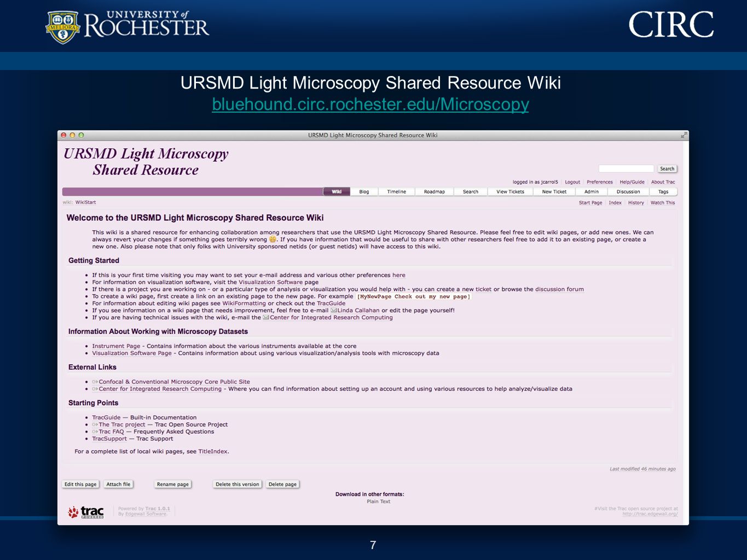This screenshot has width=747, height=560.
Task: Open the discussion forum link
Action: 559,289
